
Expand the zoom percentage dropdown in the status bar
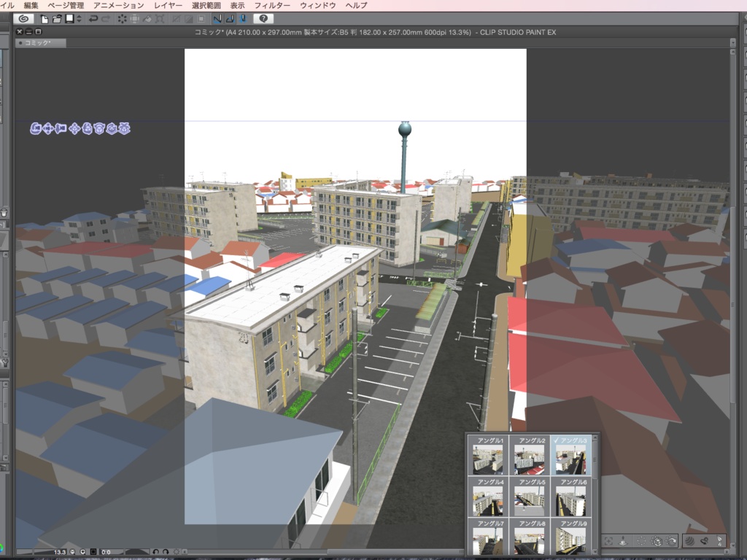click(62, 552)
